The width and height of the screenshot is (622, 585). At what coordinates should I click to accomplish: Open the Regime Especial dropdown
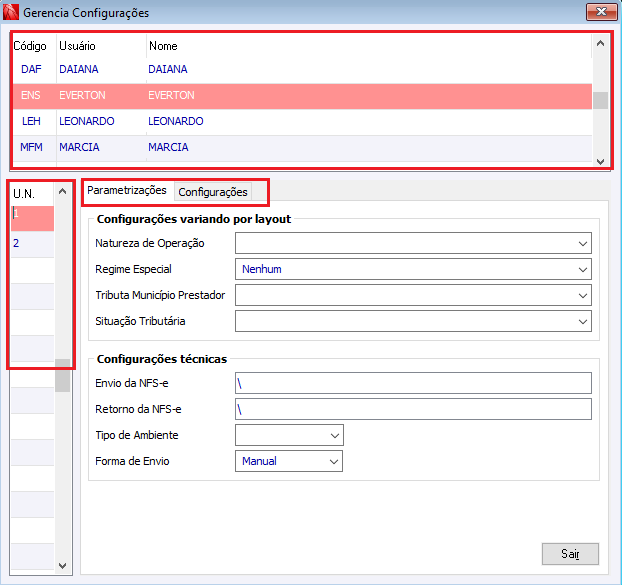pyautogui.click(x=413, y=269)
